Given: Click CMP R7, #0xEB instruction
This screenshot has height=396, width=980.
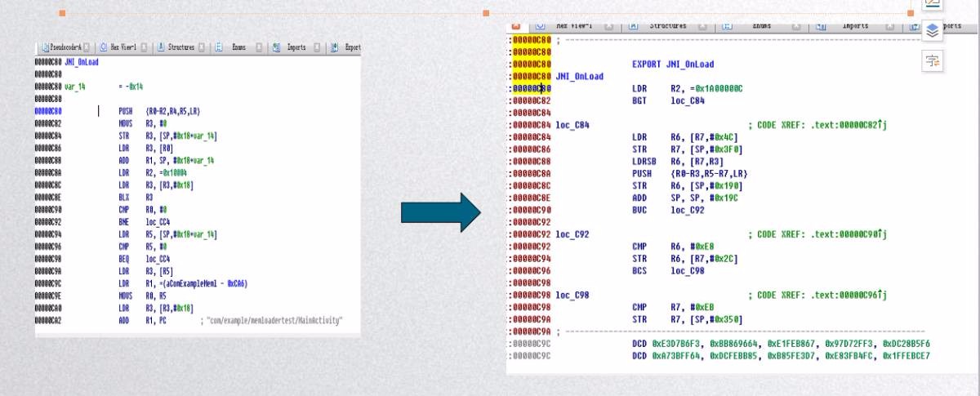Looking at the screenshot, I should [671, 307].
